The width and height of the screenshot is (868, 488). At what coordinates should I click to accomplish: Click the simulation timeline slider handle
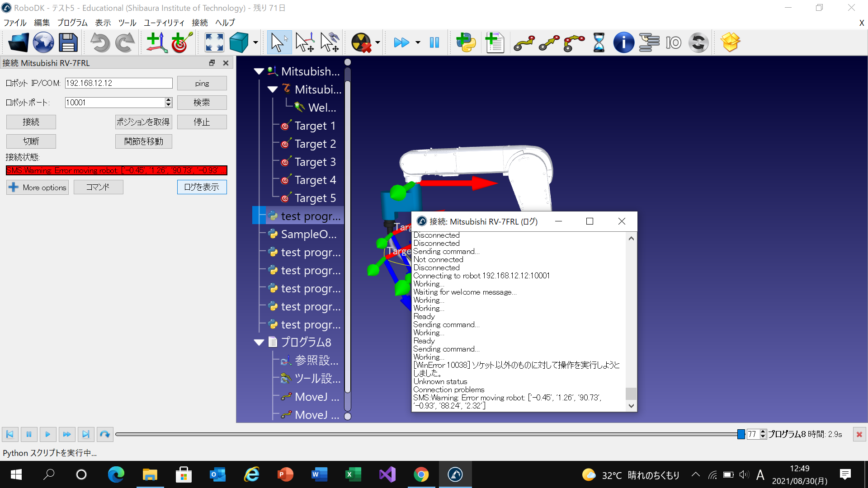[741, 435]
